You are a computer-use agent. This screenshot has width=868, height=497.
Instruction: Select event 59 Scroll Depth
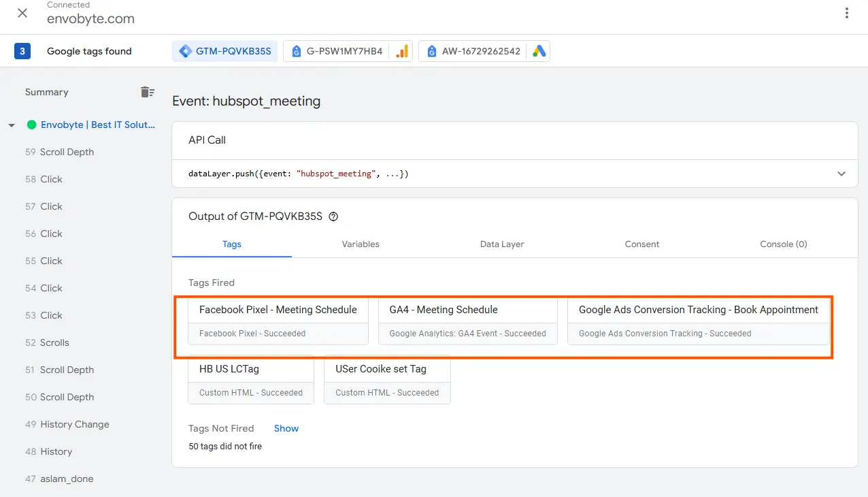click(x=60, y=152)
